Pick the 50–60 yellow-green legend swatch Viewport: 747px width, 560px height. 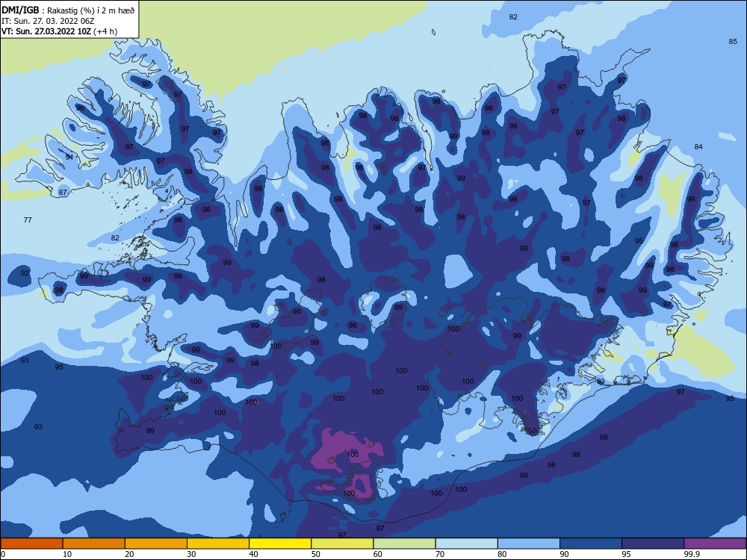(342, 544)
